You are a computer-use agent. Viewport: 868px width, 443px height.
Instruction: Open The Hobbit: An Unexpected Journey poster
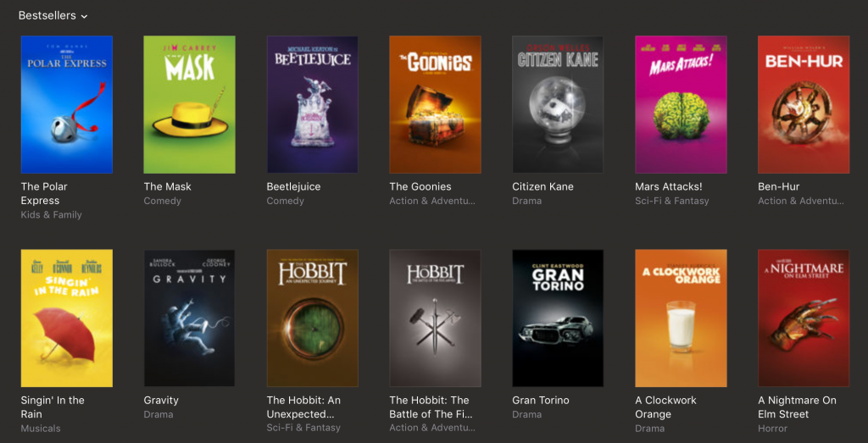312,318
